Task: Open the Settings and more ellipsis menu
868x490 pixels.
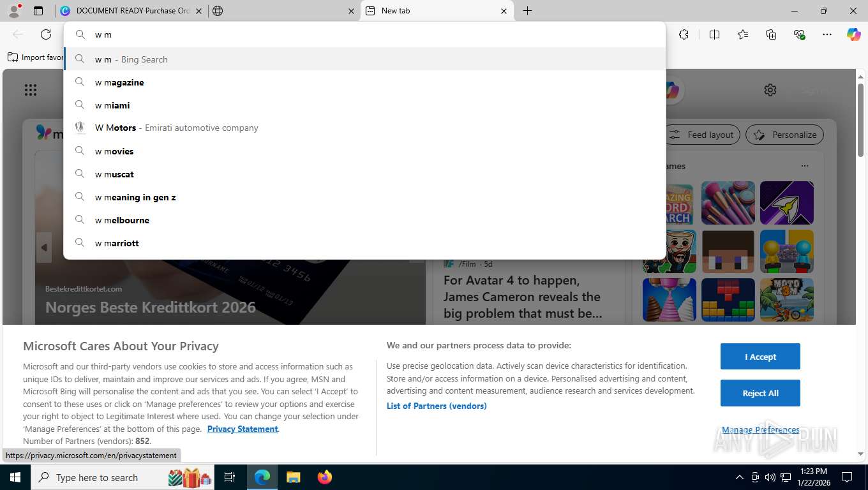Action: point(827,34)
